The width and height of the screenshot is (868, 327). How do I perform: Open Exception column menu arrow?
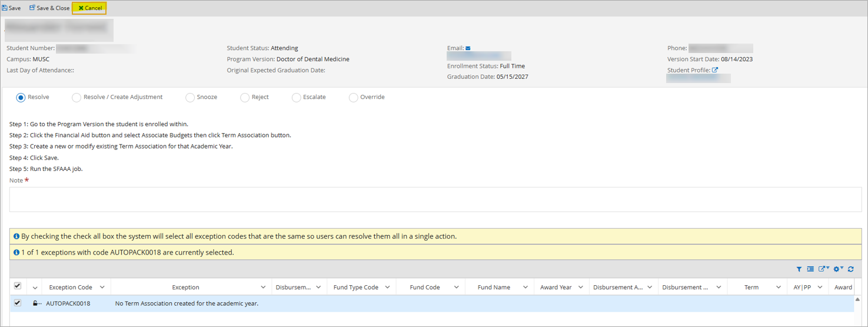coord(263,288)
